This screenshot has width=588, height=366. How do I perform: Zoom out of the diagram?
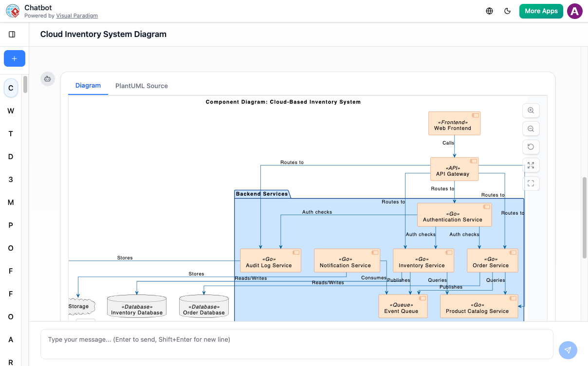pyautogui.click(x=531, y=128)
